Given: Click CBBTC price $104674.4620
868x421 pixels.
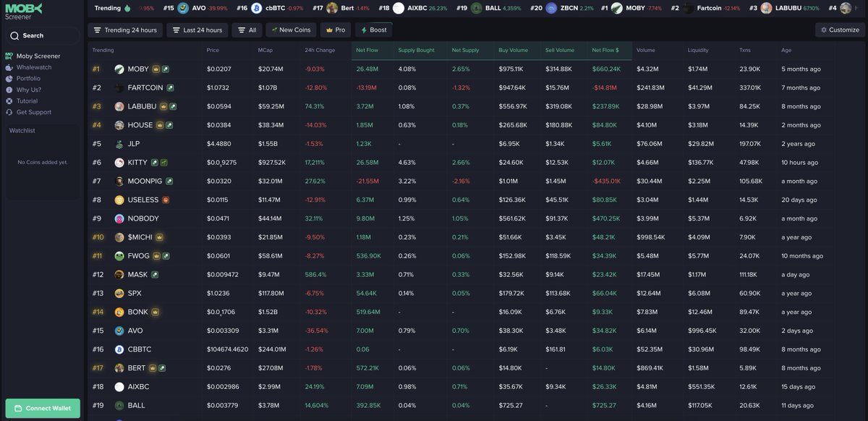Looking at the screenshot, I should click(x=227, y=349).
